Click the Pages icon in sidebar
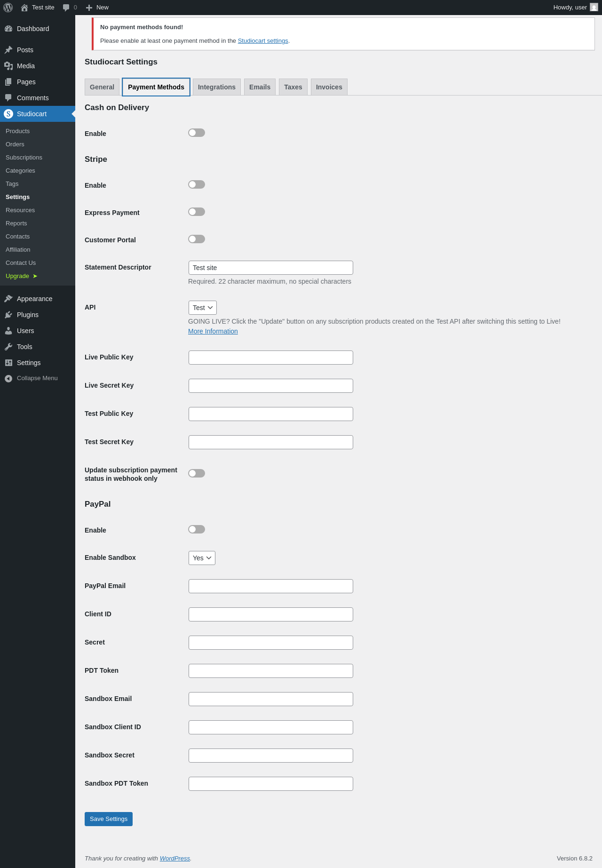The height and width of the screenshot is (868, 602). pos(8,82)
